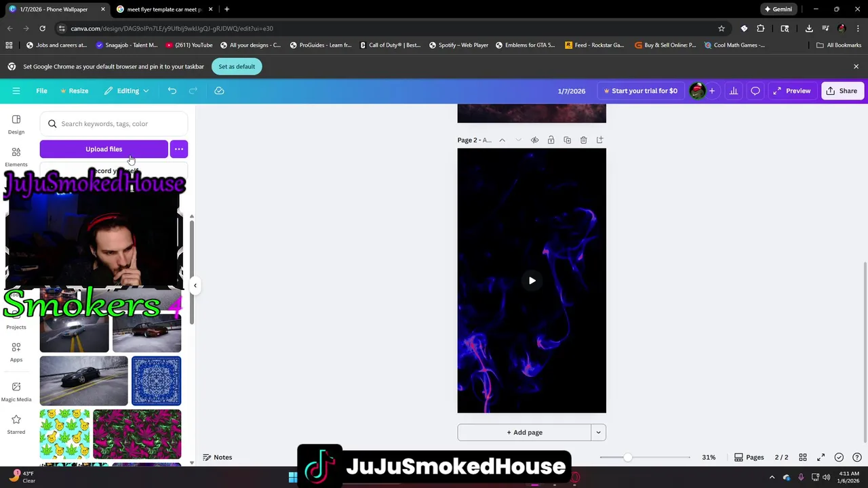Open more upload options three-dot button

[179, 149]
